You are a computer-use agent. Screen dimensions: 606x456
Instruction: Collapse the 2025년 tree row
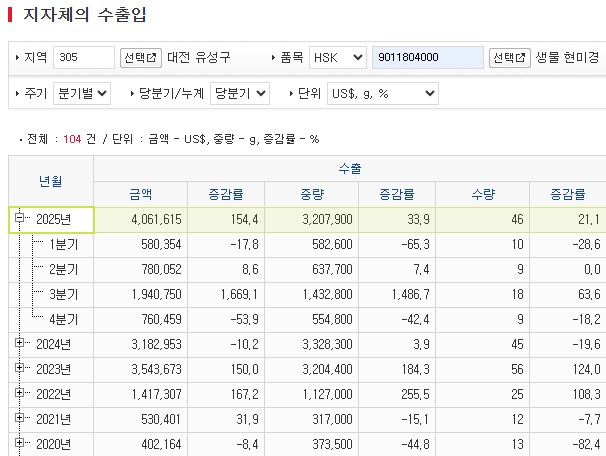(x=20, y=219)
